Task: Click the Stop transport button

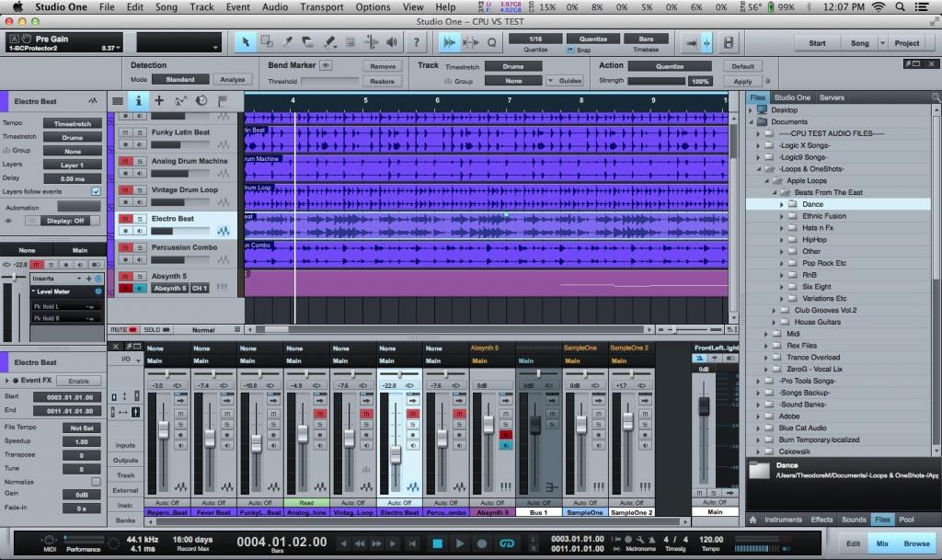Action: tap(437, 543)
